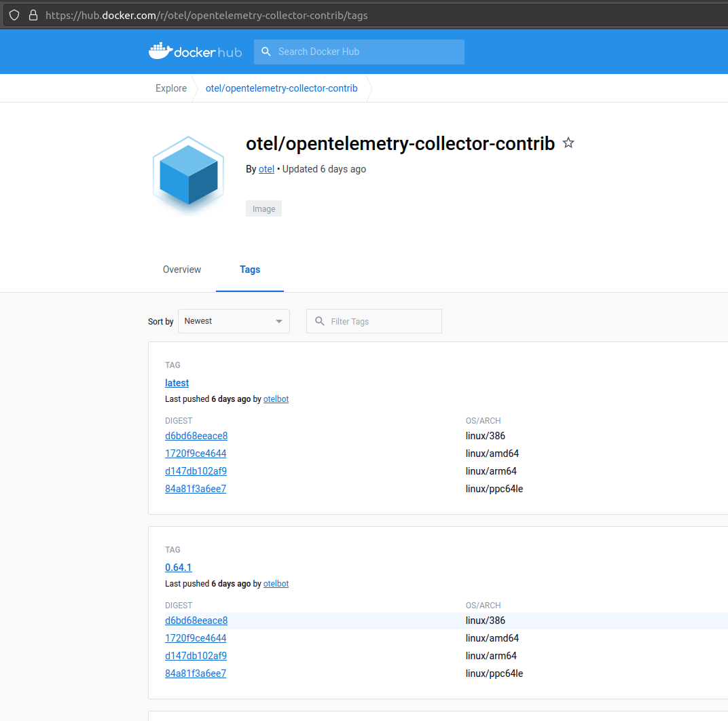Click the dropdown arrow next to Newest

(x=278, y=320)
